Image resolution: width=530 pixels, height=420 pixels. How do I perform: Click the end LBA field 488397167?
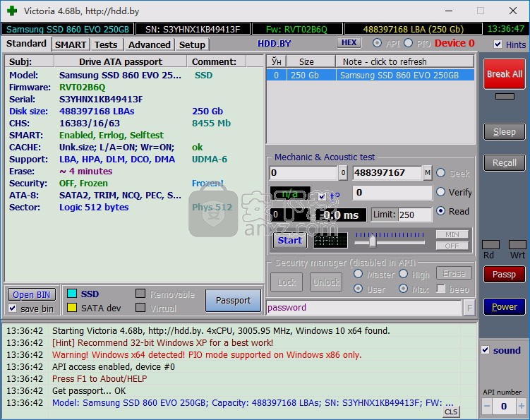[387, 173]
